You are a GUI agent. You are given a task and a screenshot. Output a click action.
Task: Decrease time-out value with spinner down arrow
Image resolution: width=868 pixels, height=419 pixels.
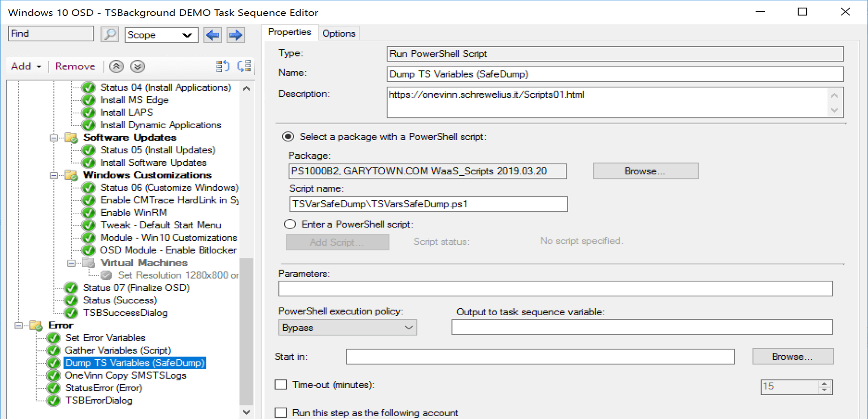[x=824, y=390]
